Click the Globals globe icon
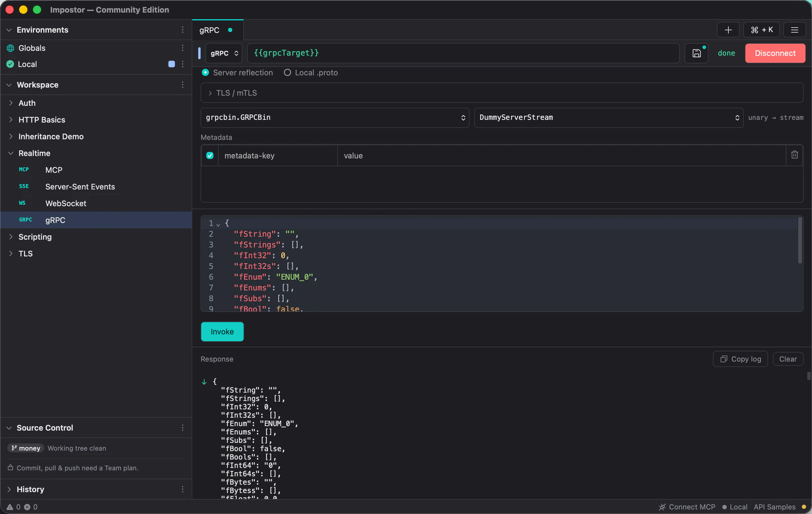Image resolution: width=812 pixels, height=514 pixels. 10,48
